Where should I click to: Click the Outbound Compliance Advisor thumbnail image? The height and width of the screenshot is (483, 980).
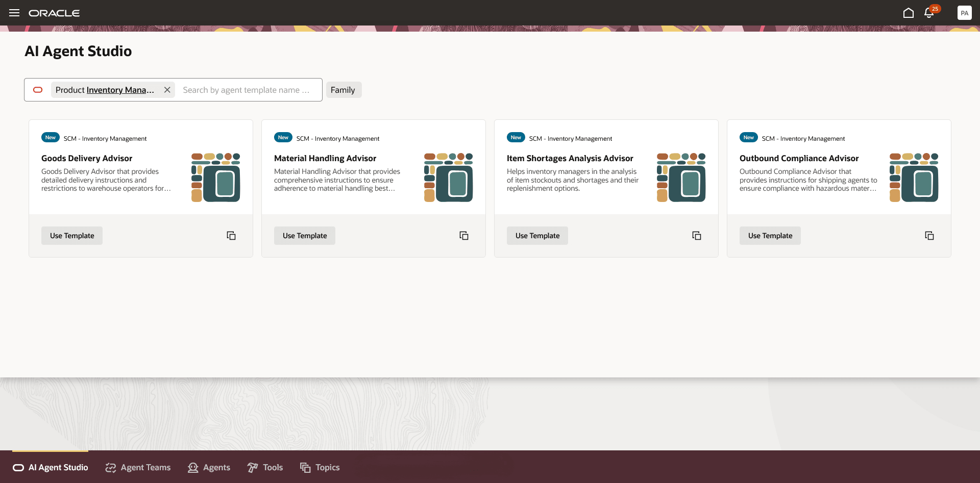[x=914, y=177]
